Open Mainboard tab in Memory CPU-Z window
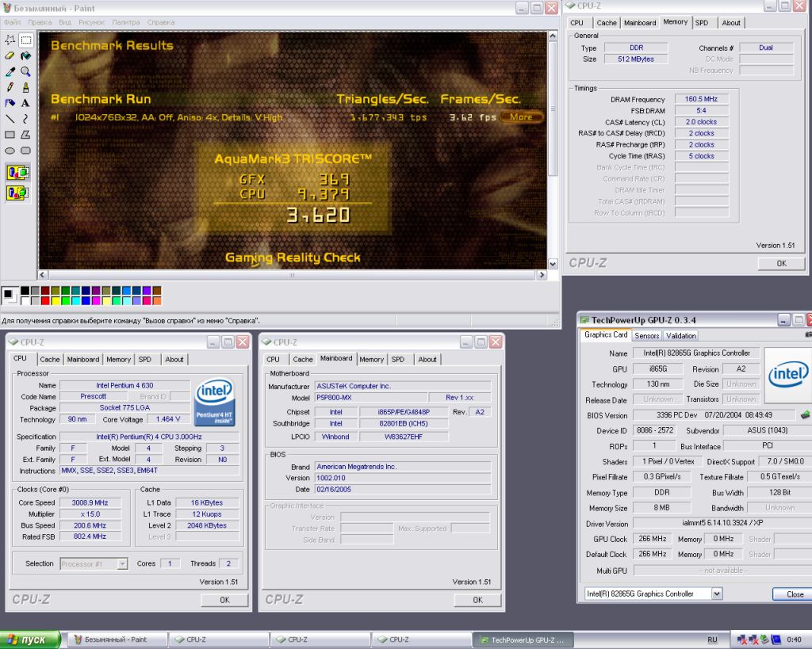The height and width of the screenshot is (649, 812). (640, 23)
